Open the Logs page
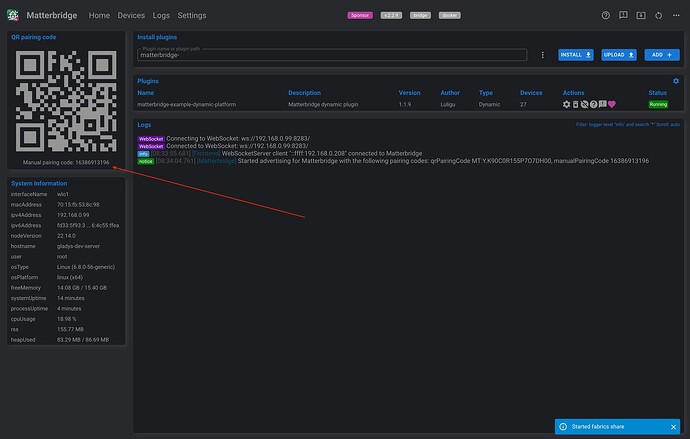The height and width of the screenshot is (439, 690). [x=161, y=15]
